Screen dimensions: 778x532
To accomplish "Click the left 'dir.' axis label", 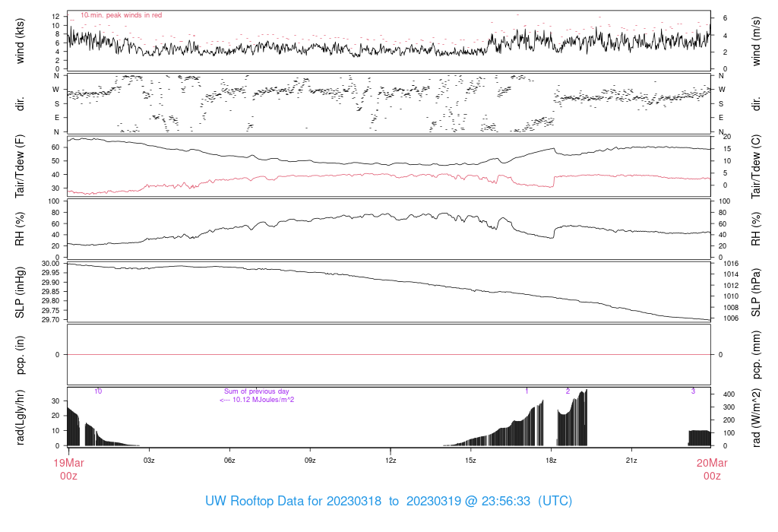I will coord(20,104).
